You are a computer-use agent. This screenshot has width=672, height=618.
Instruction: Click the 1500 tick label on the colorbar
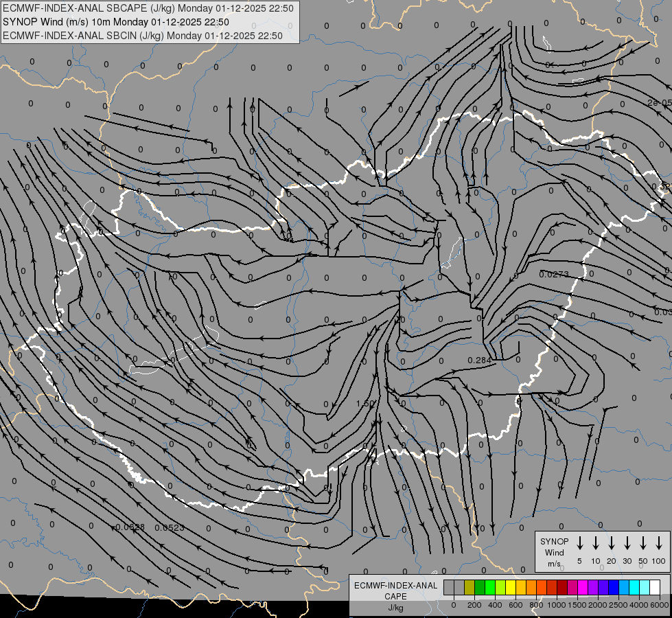(x=577, y=605)
